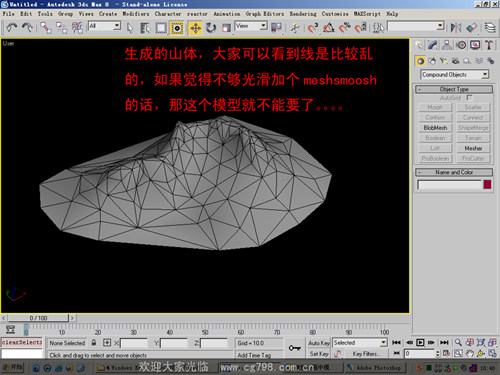Switch to the Display panel tab
Viewport: 500px width, 375px height.
(x=475, y=45)
